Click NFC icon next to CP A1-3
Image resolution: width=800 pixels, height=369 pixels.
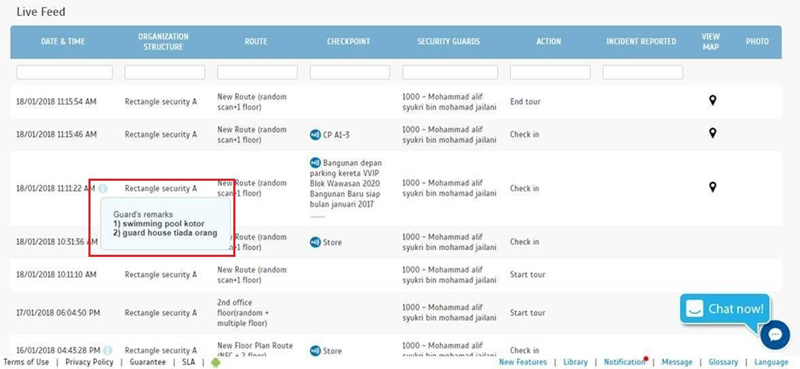315,135
